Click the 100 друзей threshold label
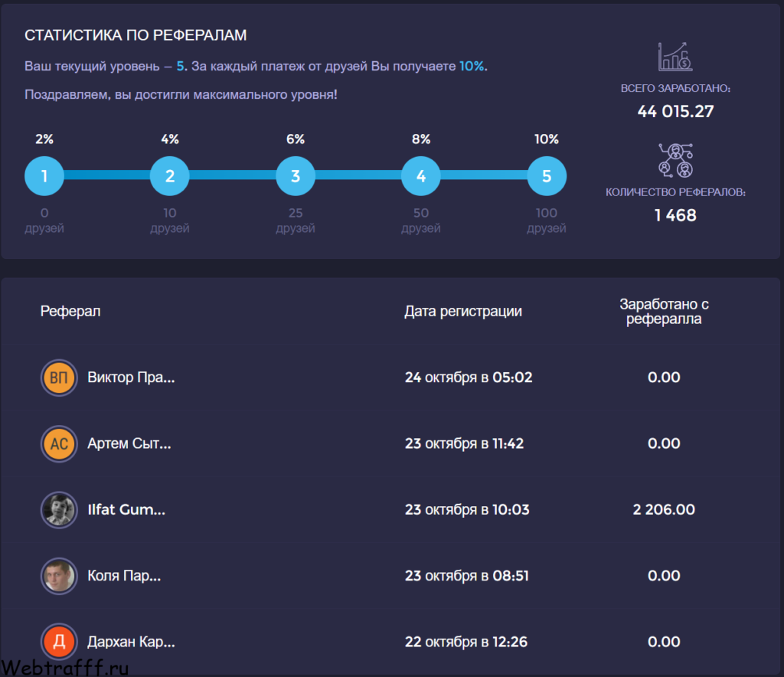The image size is (784, 677). tap(547, 221)
